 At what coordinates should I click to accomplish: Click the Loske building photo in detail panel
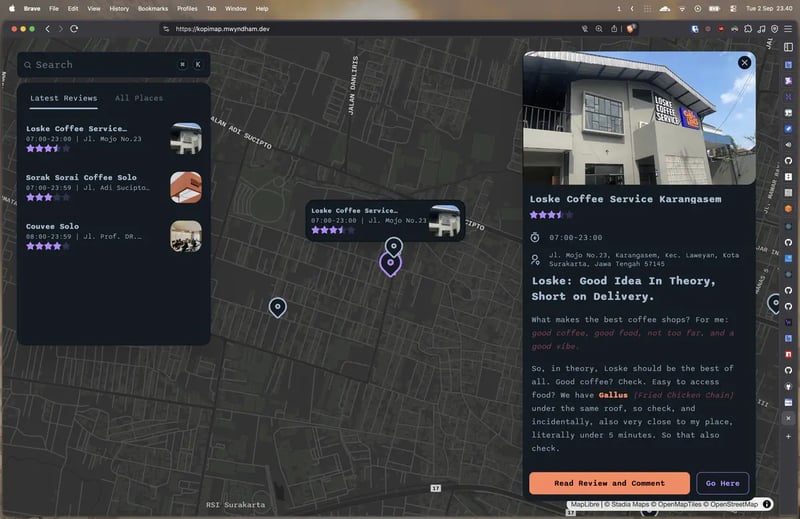tap(639, 118)
